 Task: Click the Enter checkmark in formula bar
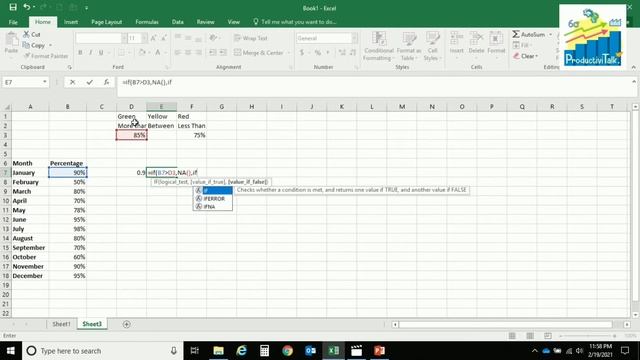[89, 82]
